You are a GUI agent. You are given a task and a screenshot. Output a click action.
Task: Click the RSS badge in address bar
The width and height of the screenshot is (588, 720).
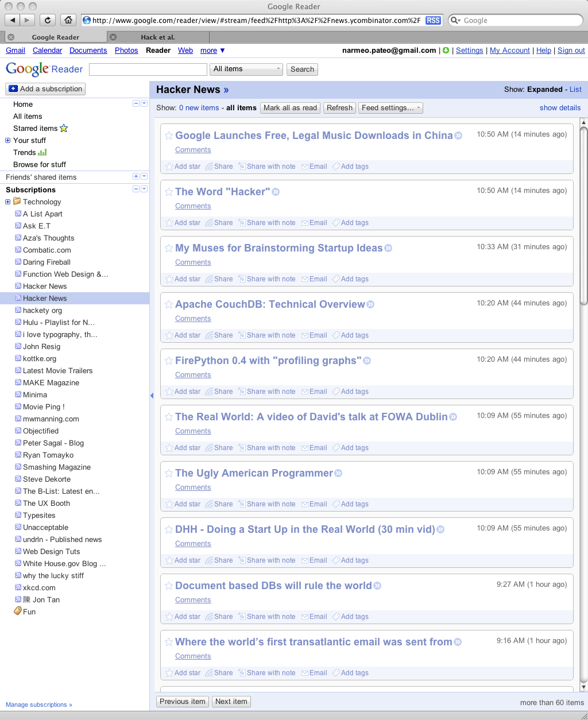(434, 20)
